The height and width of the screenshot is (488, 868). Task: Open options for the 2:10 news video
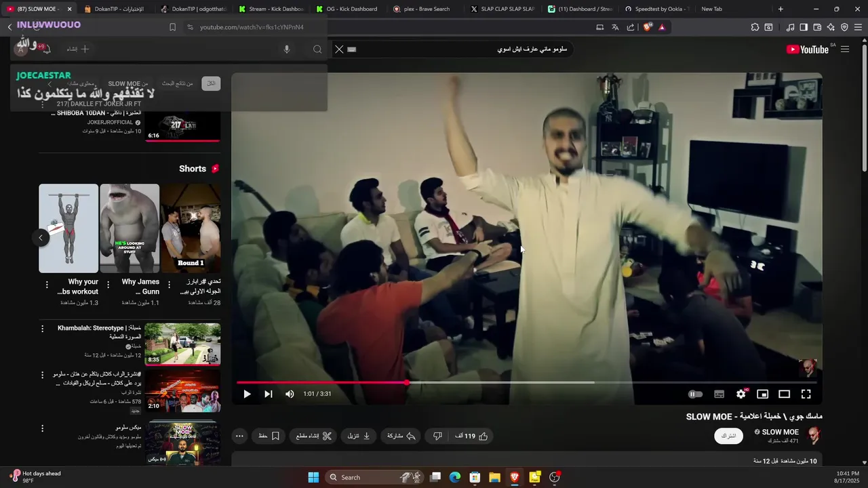click(42, 375)
